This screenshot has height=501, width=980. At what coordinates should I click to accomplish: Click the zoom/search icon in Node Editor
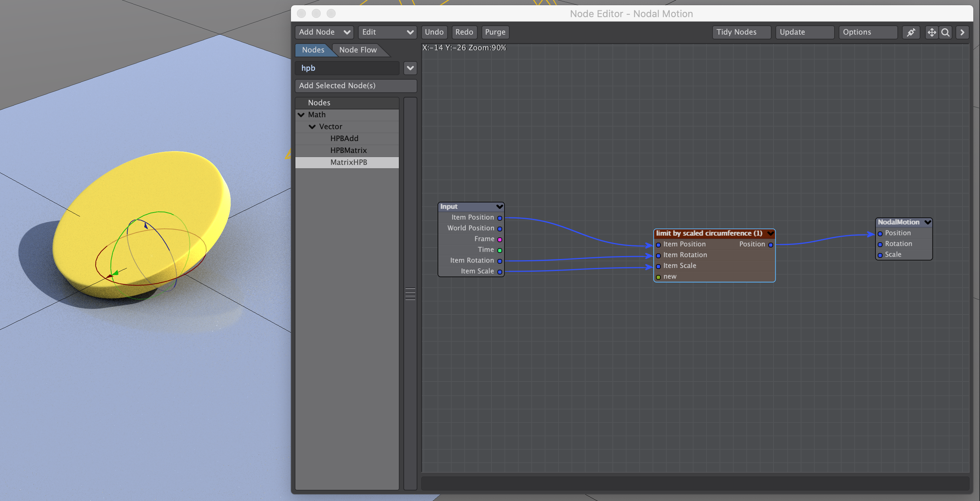tap(947, 31)
